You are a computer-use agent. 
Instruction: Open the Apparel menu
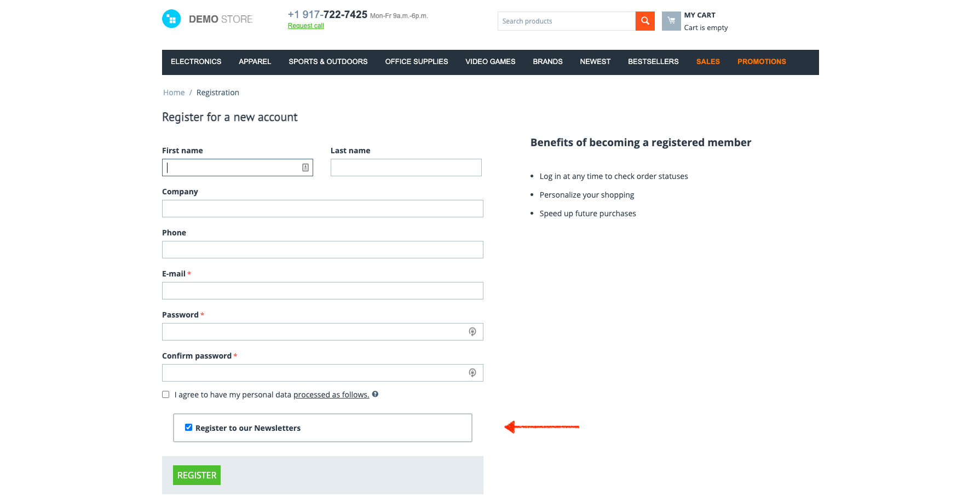click(x=255, y=62)
